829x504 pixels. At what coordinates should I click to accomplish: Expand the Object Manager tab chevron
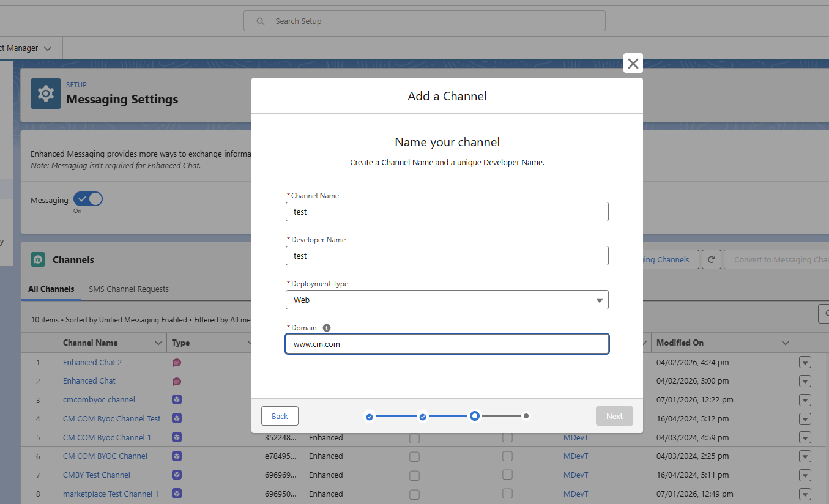pos(48,48)
